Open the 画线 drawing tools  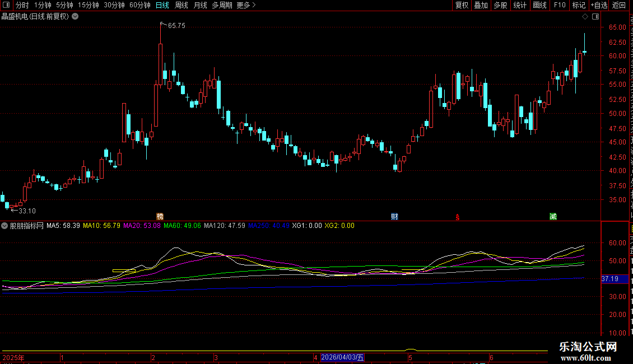[539, 5]
